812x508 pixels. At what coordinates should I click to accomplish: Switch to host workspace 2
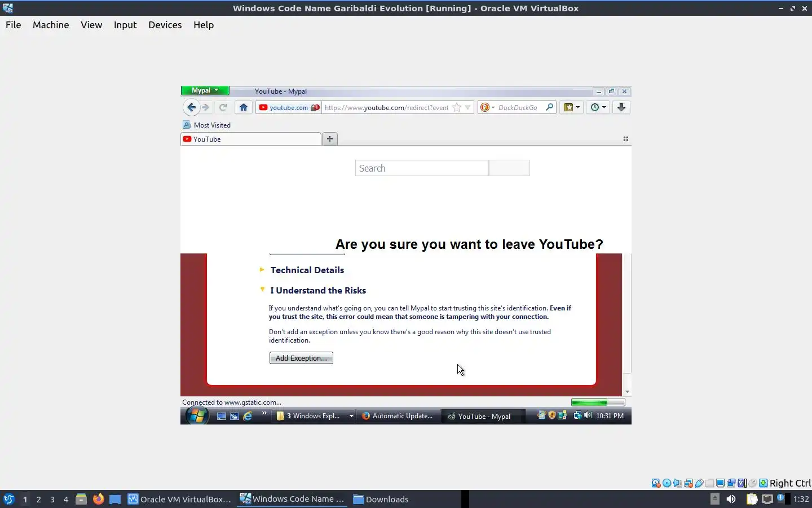[38, 499]
